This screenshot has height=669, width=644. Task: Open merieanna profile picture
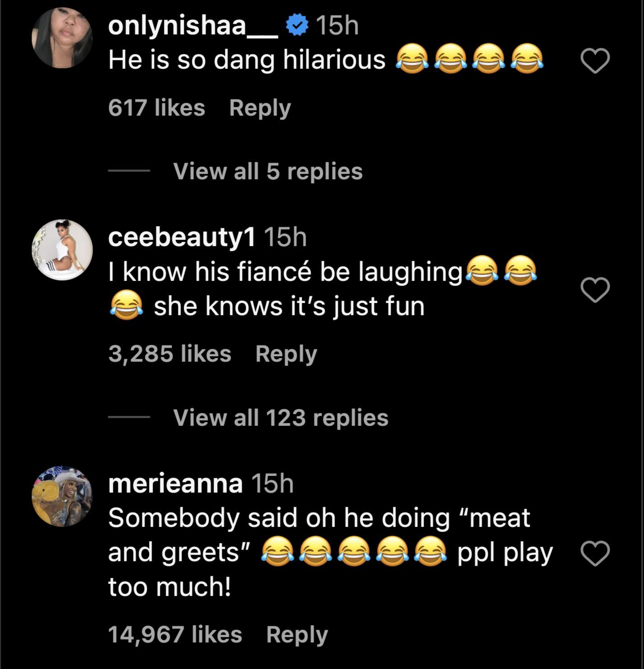[62, 496]
